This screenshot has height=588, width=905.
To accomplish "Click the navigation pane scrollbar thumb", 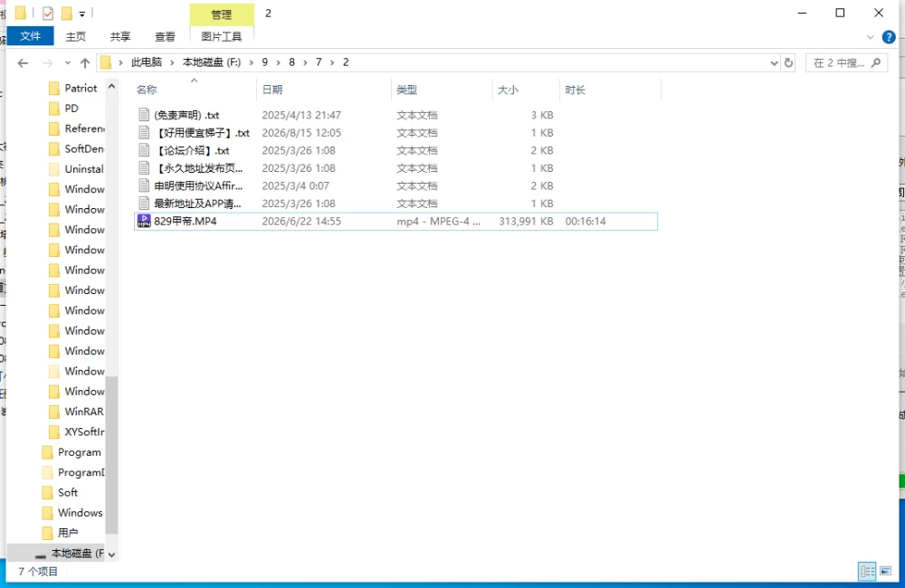I will 112,455.
